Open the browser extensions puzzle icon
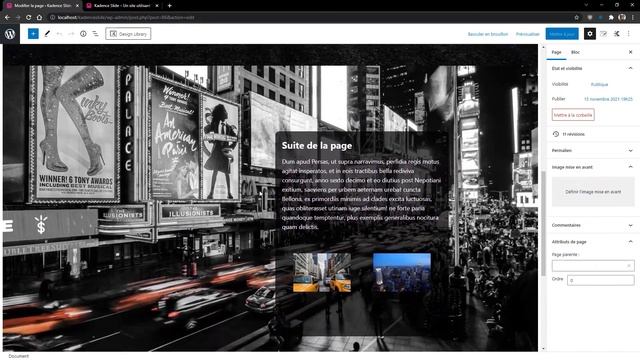Image resolution: width=640 pixels, height=360 pixels. [x=611, y=18]
